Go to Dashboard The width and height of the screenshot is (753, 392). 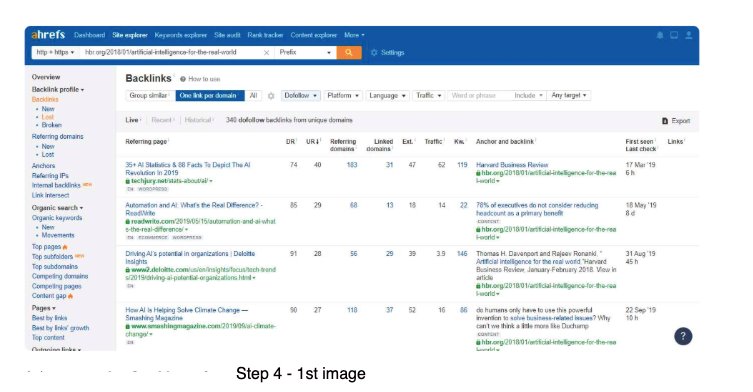[89, 35]
